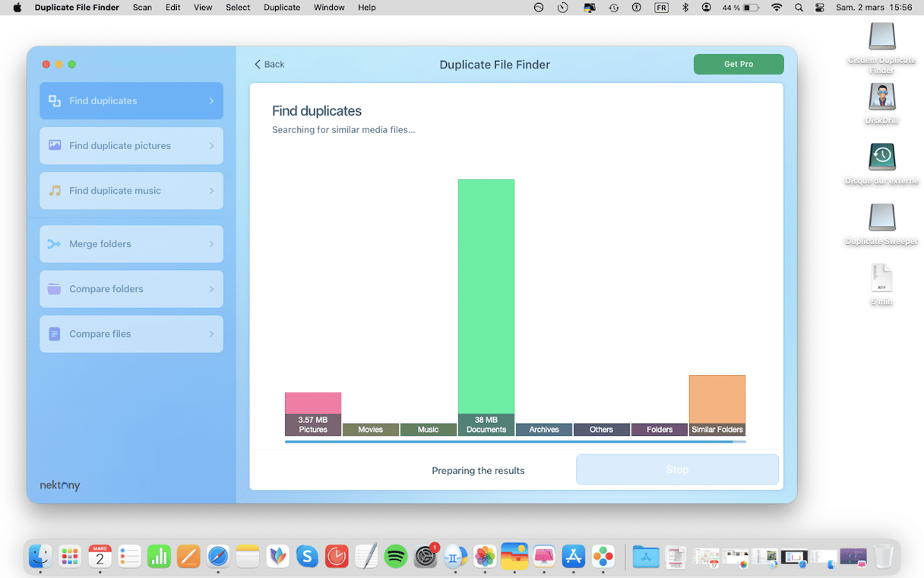Expand the Merge folders chevron
The width and height of the screenshot is (924, 578).
click(211, 244)
